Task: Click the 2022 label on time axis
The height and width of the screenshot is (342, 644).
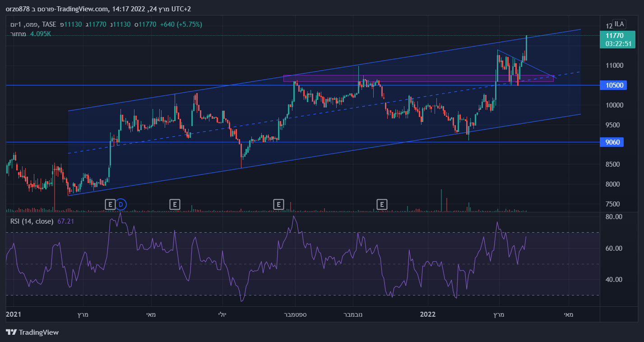Action: 427,314
